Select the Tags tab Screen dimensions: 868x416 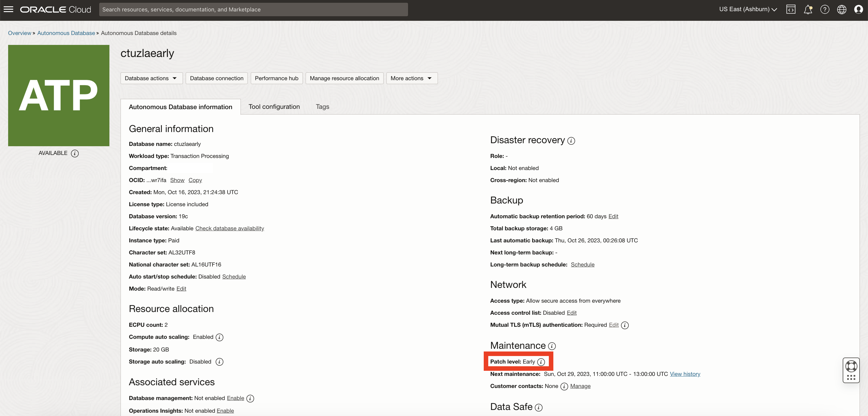tap(322, 106)
